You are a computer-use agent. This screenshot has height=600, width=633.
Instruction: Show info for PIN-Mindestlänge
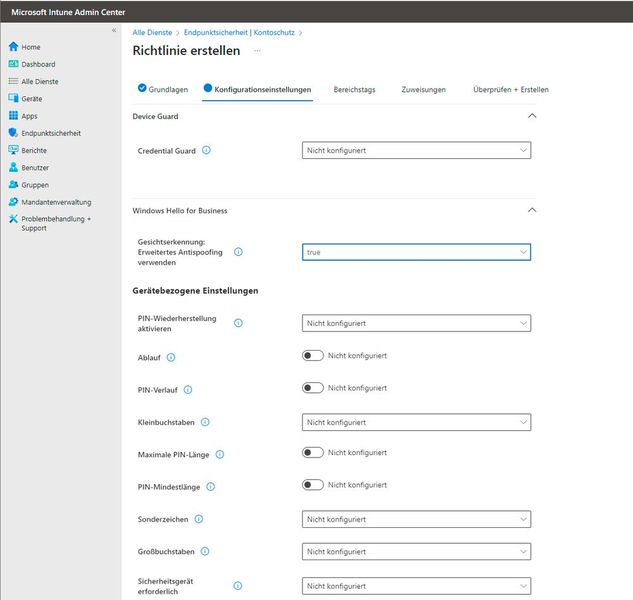211,487
